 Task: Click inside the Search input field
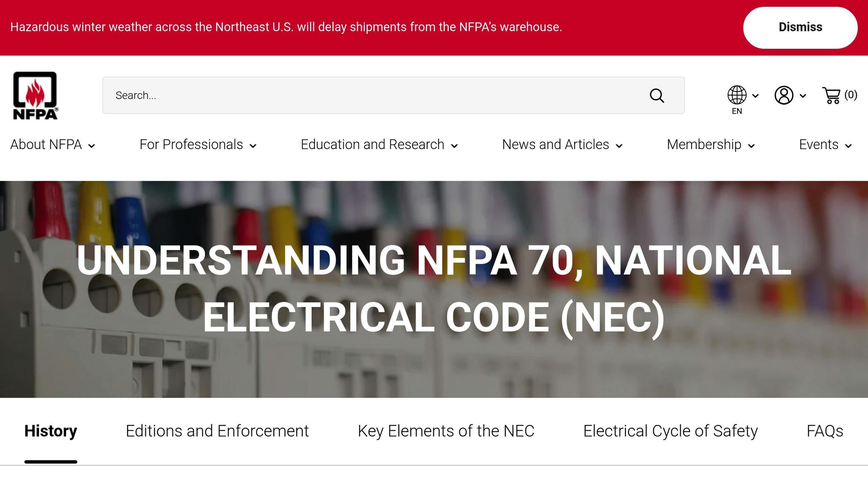pos(297,95)
